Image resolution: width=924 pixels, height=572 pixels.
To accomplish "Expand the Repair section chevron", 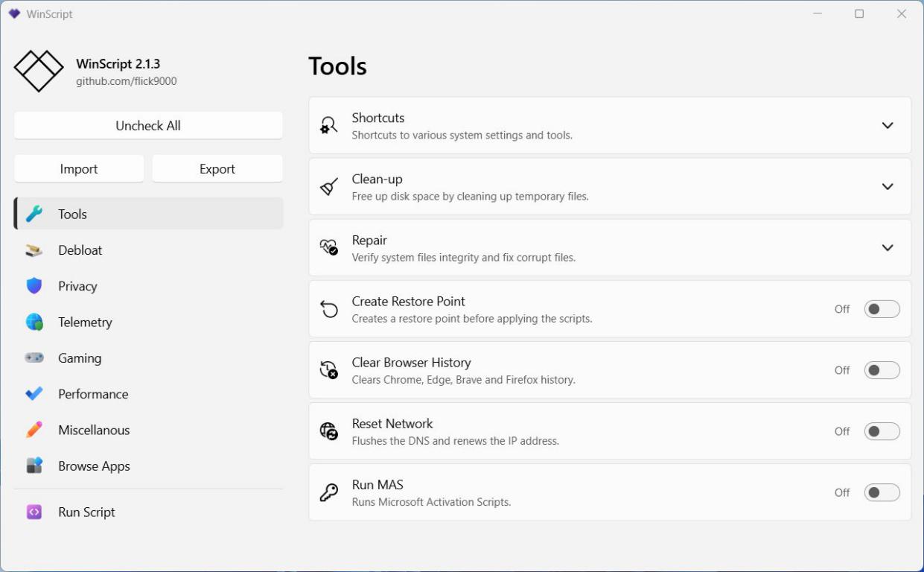I will click(887, 247).
